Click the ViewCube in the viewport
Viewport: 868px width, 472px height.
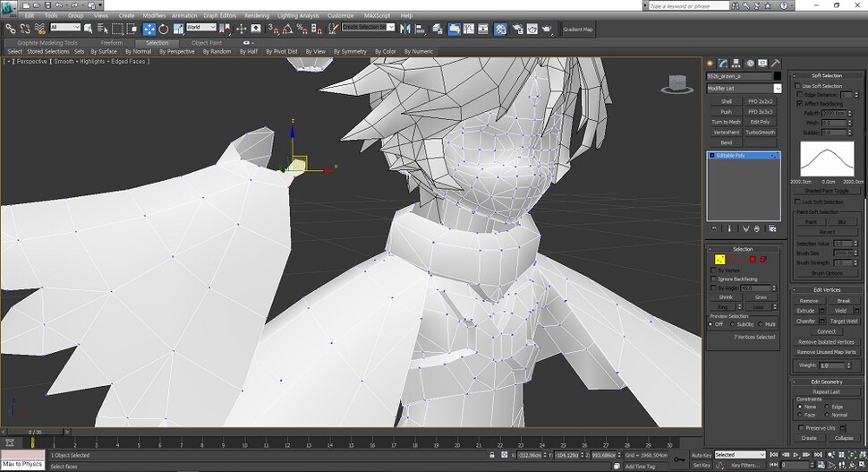[677, 84]
